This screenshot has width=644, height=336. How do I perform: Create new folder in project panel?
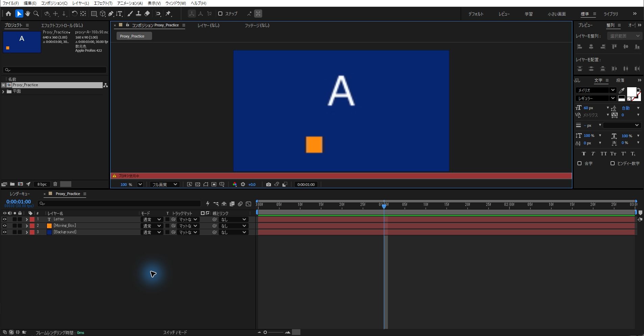(12, 184)
